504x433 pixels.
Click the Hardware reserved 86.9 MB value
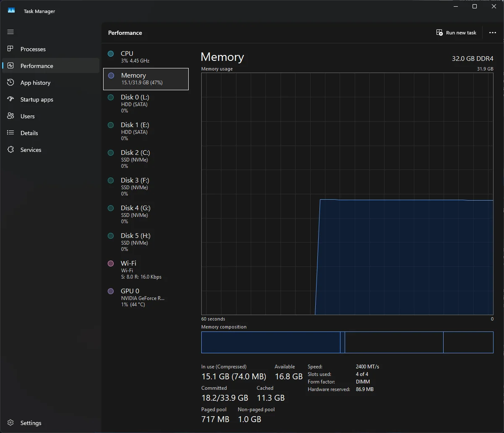tap(364, 389)
